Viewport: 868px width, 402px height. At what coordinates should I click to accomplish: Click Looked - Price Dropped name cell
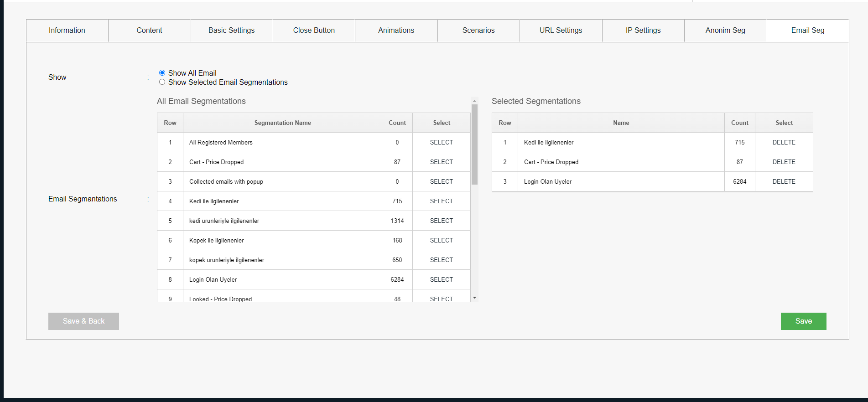282,297
